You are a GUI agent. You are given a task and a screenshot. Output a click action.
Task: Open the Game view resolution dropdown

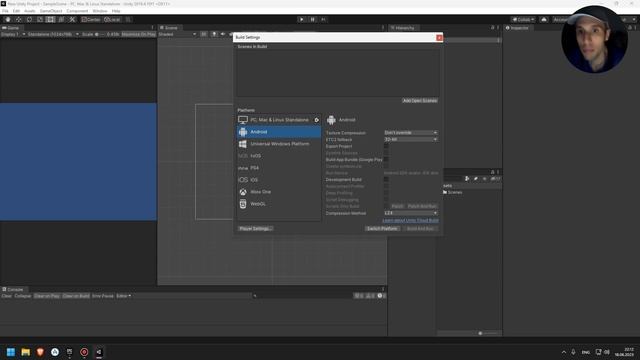click(x=53, y=34)
